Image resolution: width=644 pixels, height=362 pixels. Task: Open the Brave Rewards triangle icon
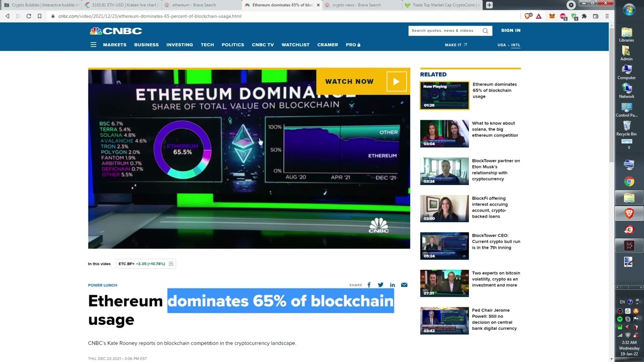[538, 16]
